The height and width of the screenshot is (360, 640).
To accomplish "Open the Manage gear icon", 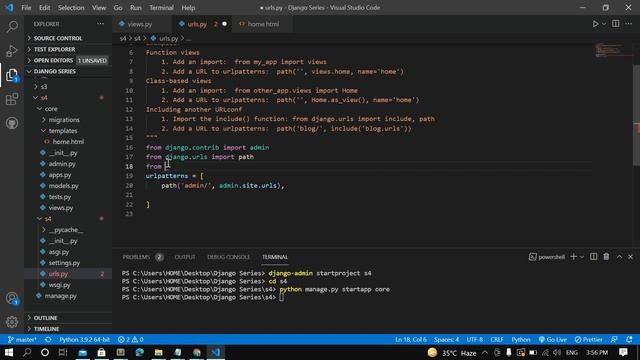I will [x=12, y=322].
